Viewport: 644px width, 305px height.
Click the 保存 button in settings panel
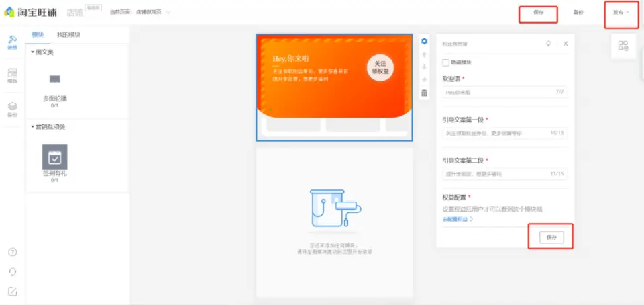551,237
